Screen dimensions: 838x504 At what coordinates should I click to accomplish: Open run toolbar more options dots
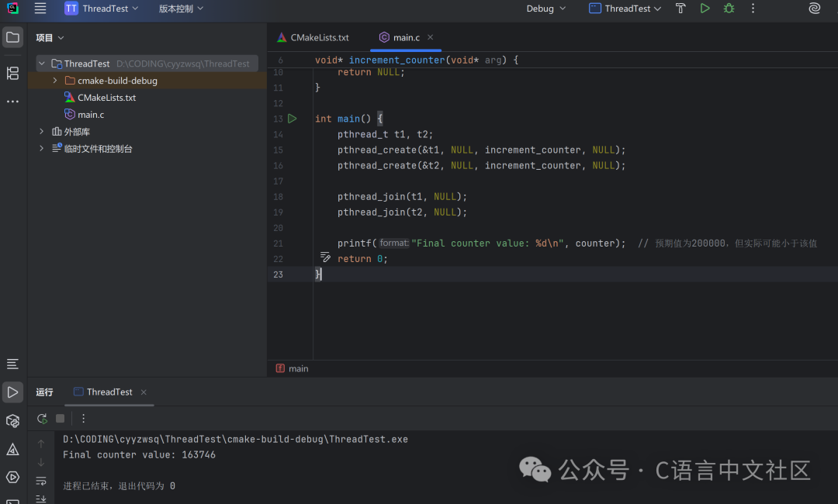tap(83, 419)
